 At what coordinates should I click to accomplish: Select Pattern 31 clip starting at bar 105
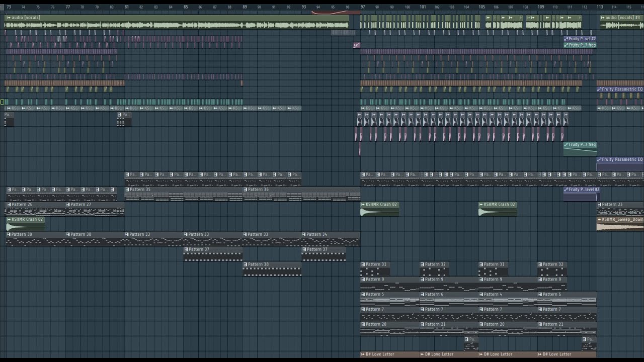click(493, 269)
